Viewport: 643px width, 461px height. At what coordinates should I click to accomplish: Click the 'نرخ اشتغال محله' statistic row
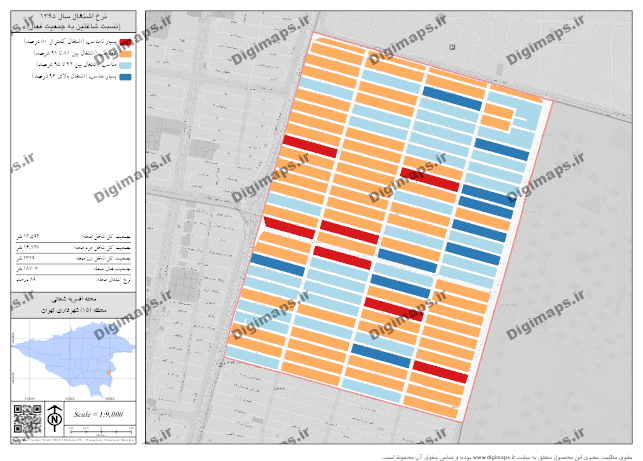tap(73, 279)
